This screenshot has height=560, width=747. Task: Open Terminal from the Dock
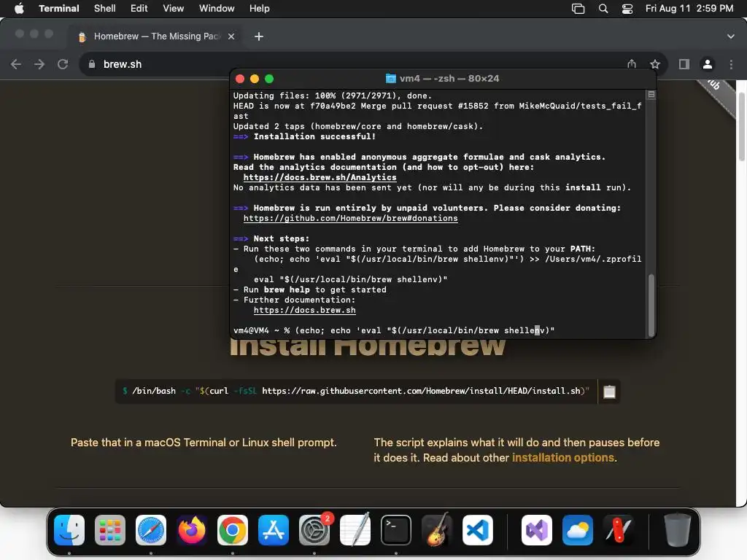[x=396, y=530]
